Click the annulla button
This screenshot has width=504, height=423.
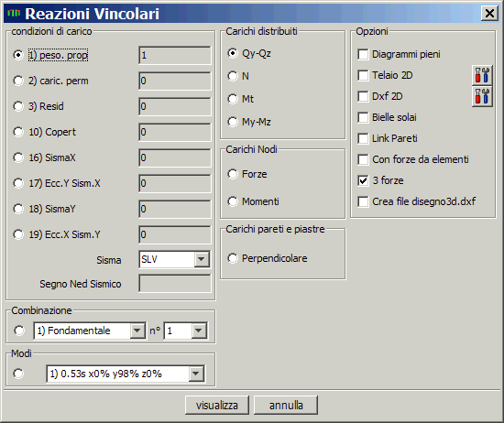[x=286, y=405]
